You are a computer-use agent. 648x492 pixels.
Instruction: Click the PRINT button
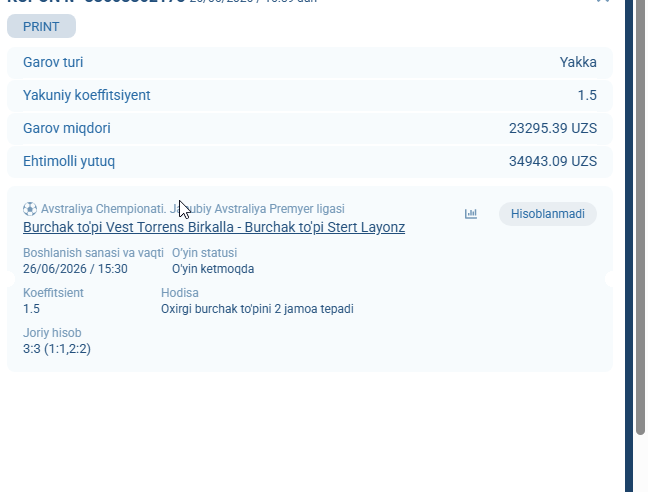[x=41, y=26]
